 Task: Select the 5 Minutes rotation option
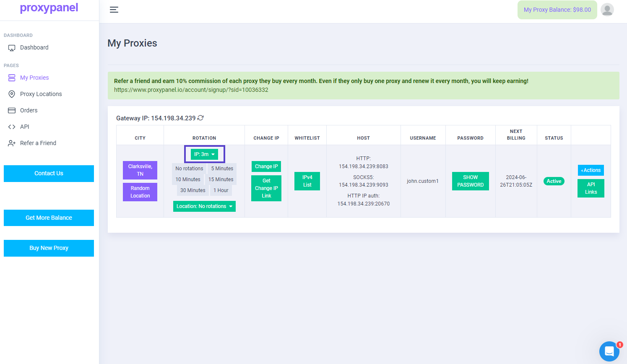[222, 168]
